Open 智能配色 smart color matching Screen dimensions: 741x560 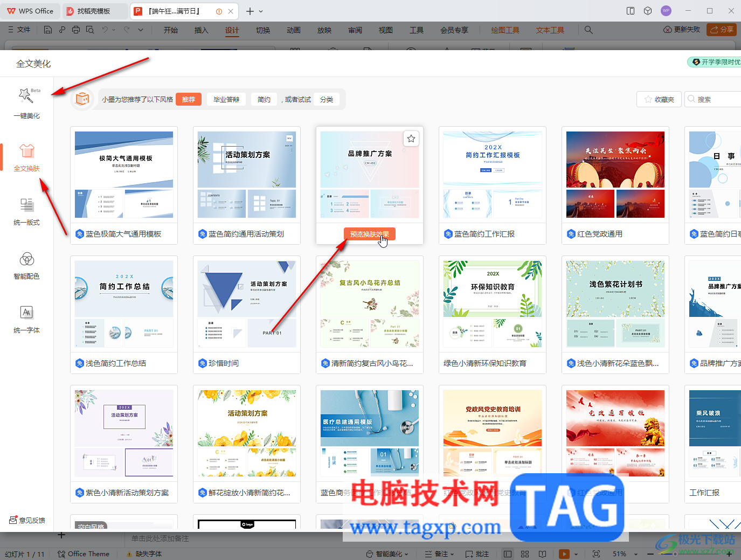26,265
